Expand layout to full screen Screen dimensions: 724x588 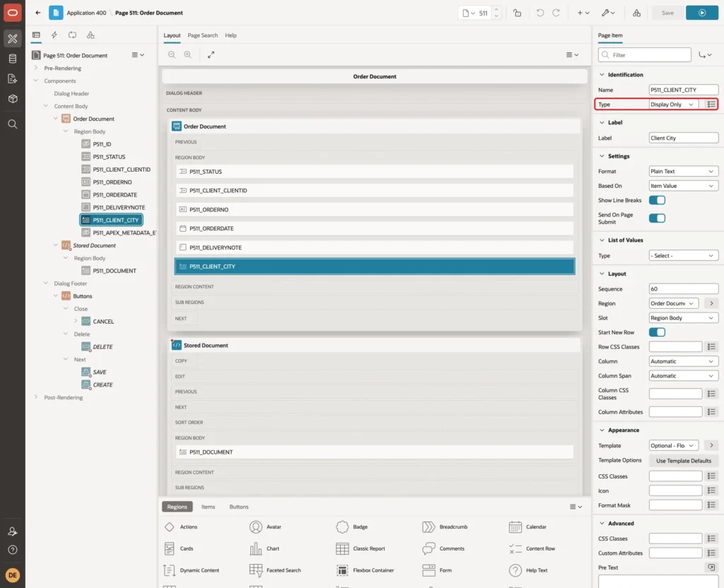(211, 54)
